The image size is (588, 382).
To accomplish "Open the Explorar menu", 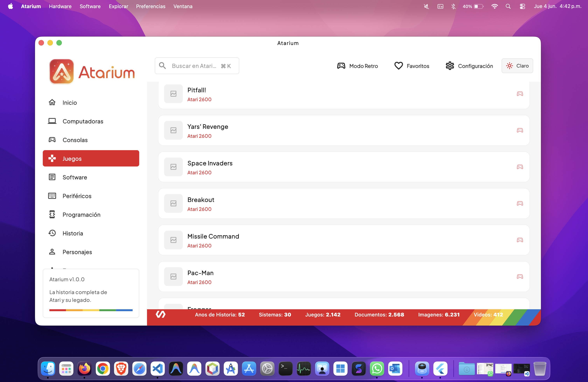I will (118, 6).
